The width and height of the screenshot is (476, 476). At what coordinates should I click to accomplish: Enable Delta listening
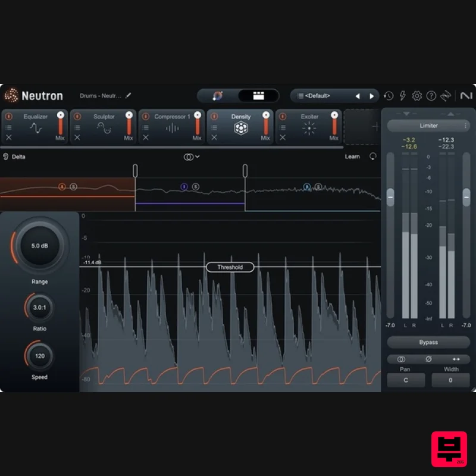click(x=14, y=156)
